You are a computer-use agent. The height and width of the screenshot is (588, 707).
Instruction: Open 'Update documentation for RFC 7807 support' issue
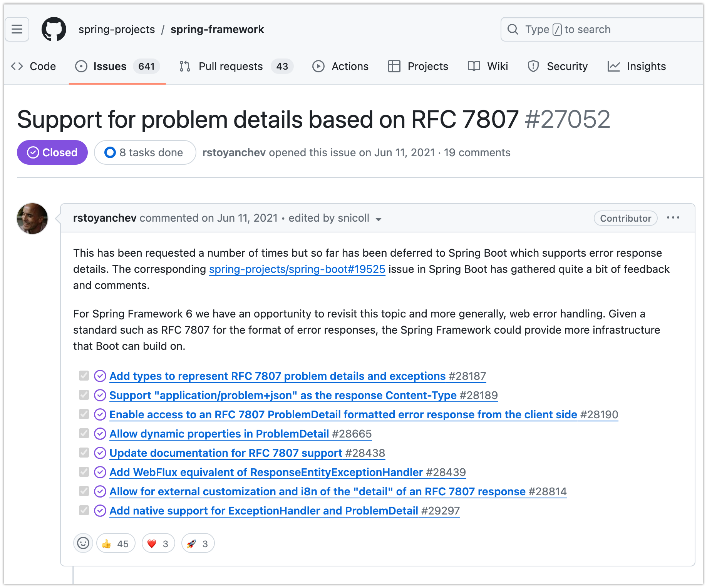click(x=247, y=453)
